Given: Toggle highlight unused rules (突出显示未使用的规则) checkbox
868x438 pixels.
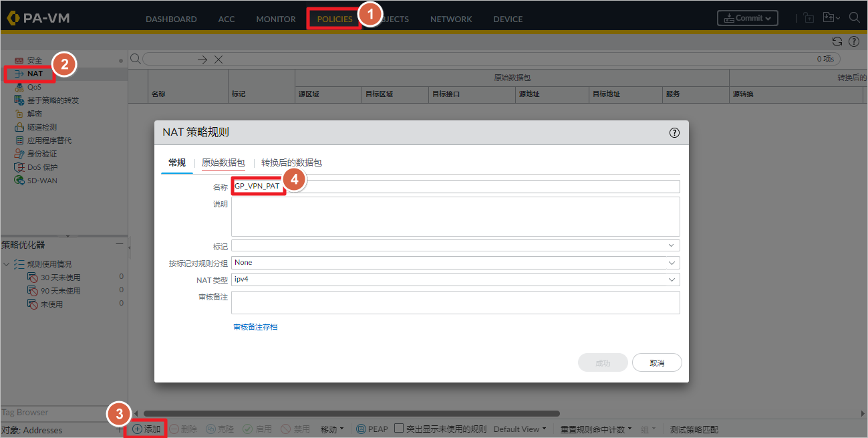Looking at the screenshot, I should coord(399,429).
